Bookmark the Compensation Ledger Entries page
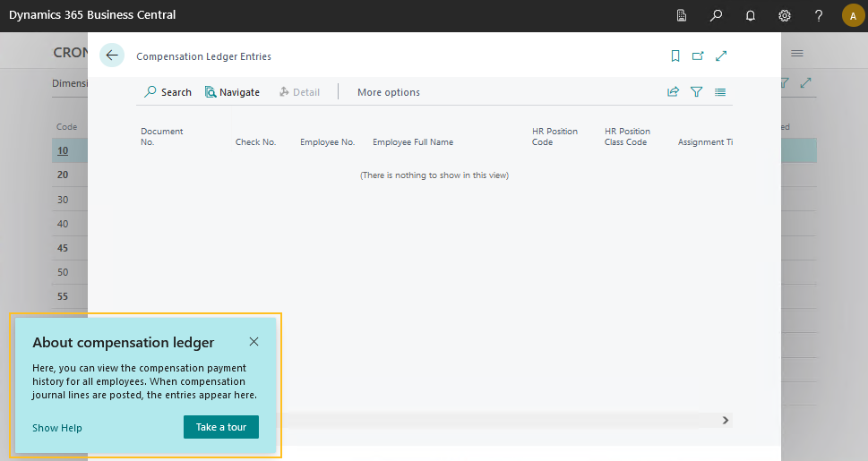The image size is (868, 461). tap(675, 56)
